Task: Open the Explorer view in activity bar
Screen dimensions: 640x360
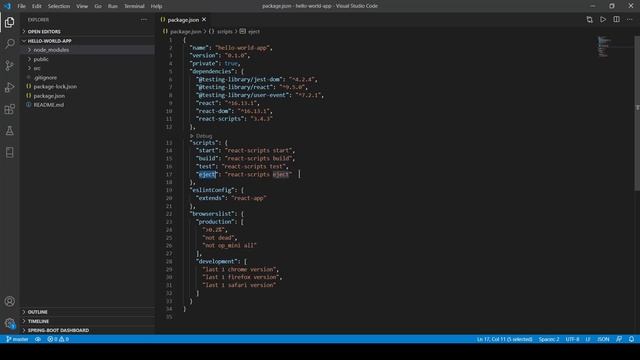Action: coord(9,22)
